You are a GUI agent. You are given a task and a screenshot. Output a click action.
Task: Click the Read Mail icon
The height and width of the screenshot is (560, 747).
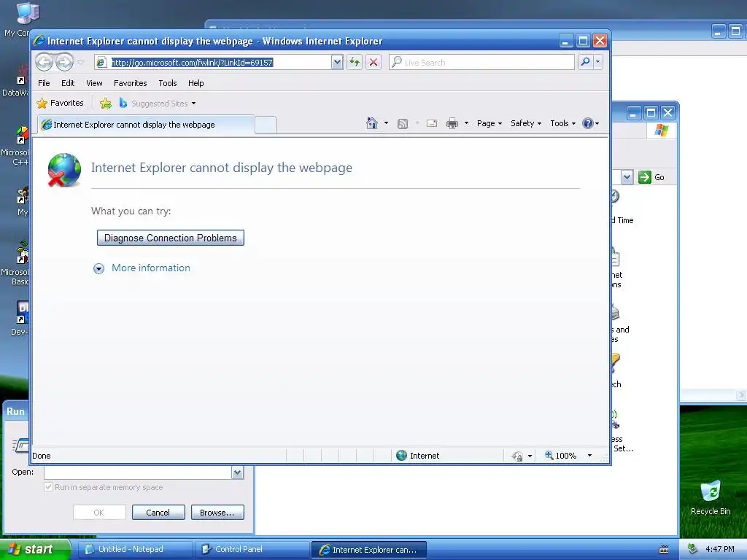point(432,123)
